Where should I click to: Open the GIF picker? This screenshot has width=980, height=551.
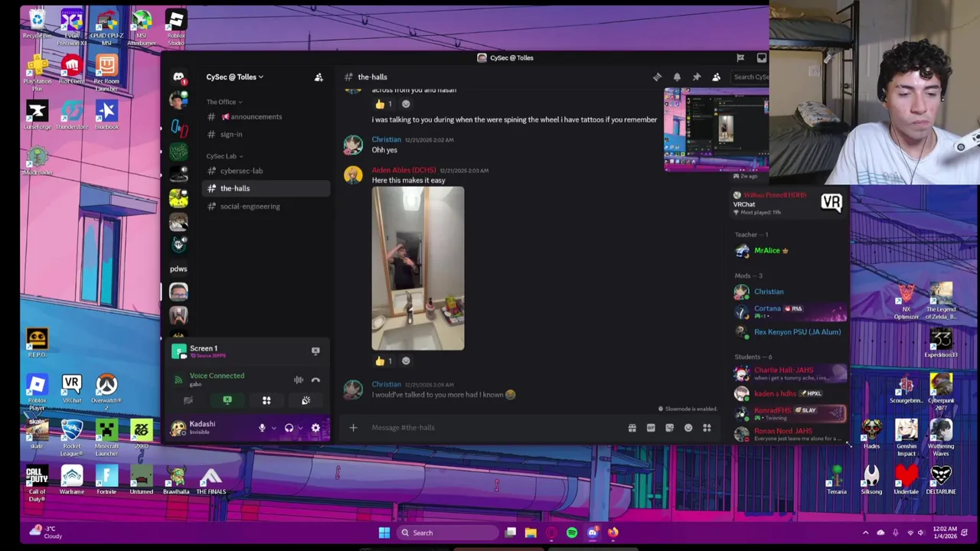pos(651,428)
